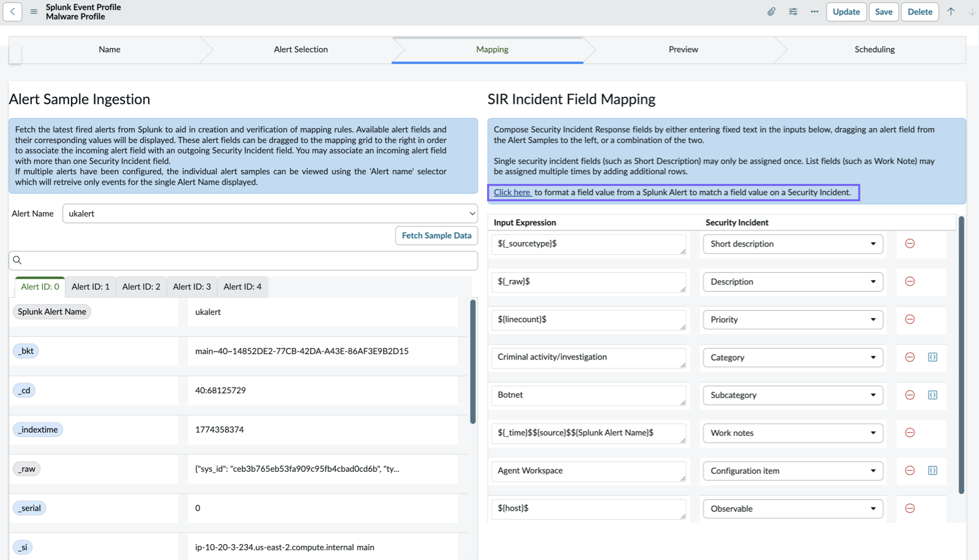The image size is (979, 560).
Task: Go to the Name step
Action: coord(110,50)
